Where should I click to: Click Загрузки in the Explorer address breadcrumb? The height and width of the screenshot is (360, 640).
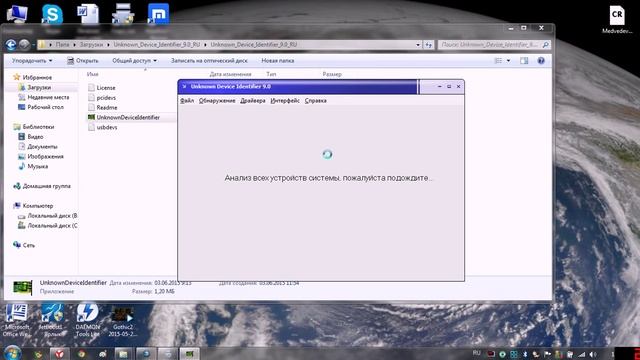(x=91, y=44)
